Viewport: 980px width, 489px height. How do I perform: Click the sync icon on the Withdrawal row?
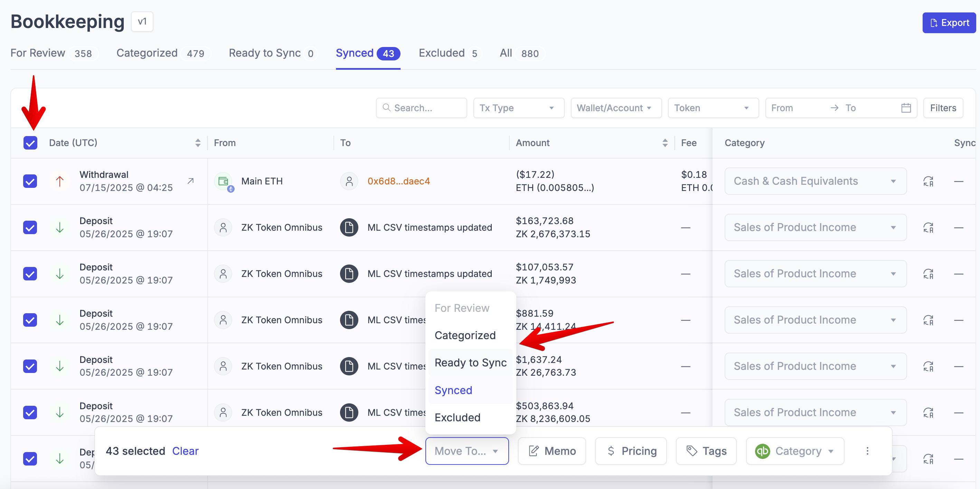pyautogui.click(x=928, y=181)
